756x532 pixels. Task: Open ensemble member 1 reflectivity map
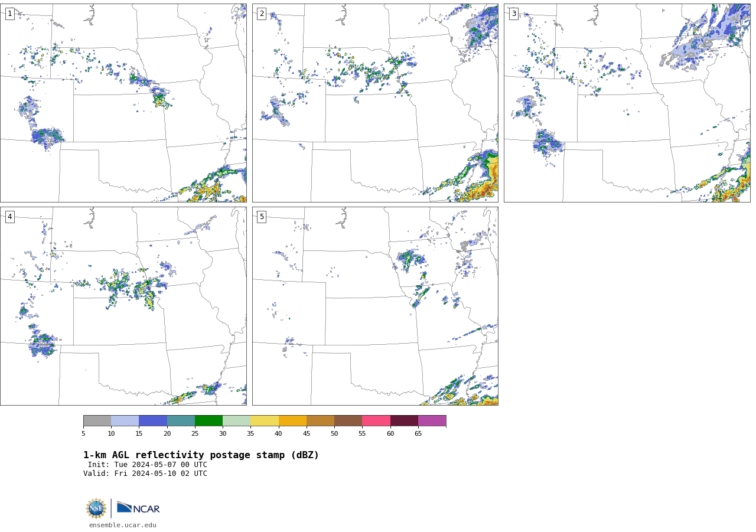click(123, 103)
